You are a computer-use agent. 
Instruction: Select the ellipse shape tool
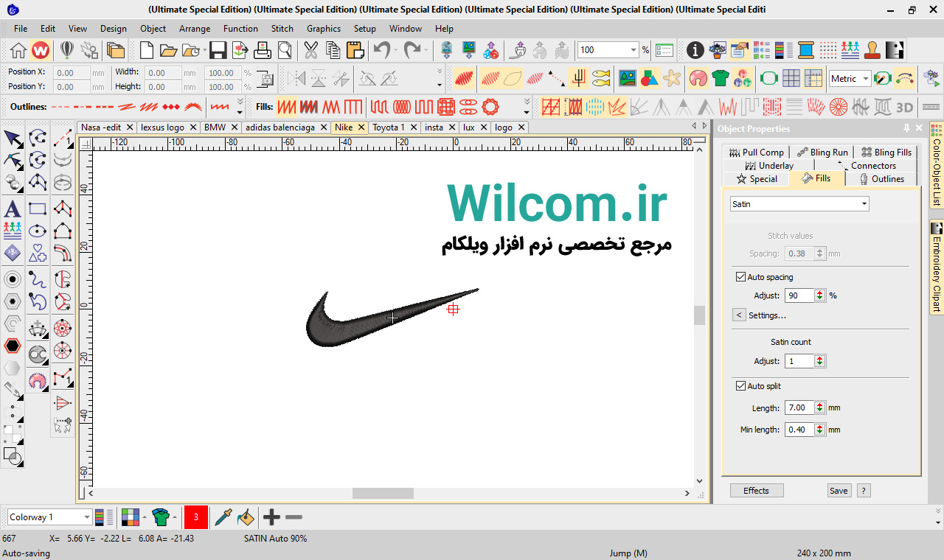tap(38, 231)
